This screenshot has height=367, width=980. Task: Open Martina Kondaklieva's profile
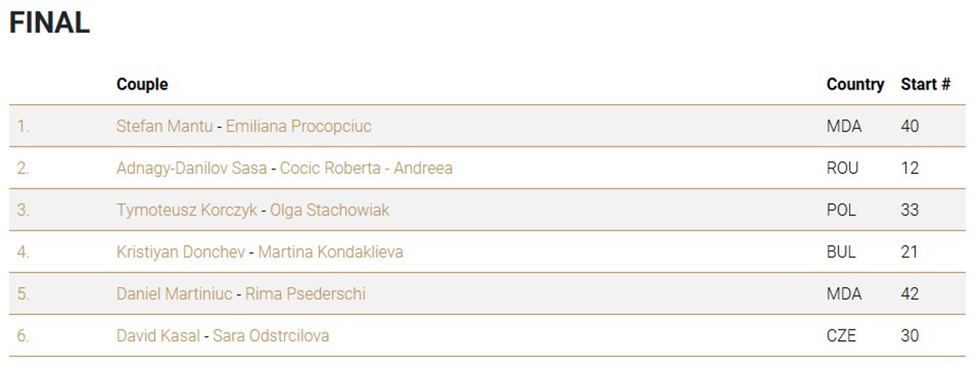tap(330, 252)
